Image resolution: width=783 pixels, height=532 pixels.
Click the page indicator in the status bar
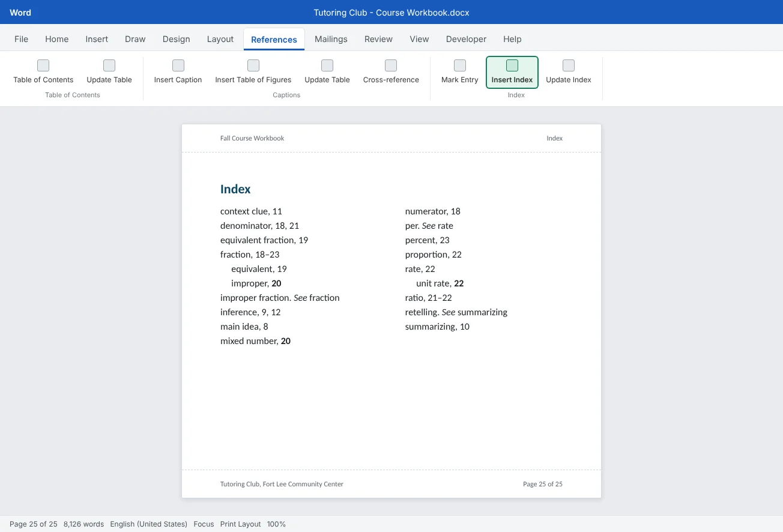34,524
